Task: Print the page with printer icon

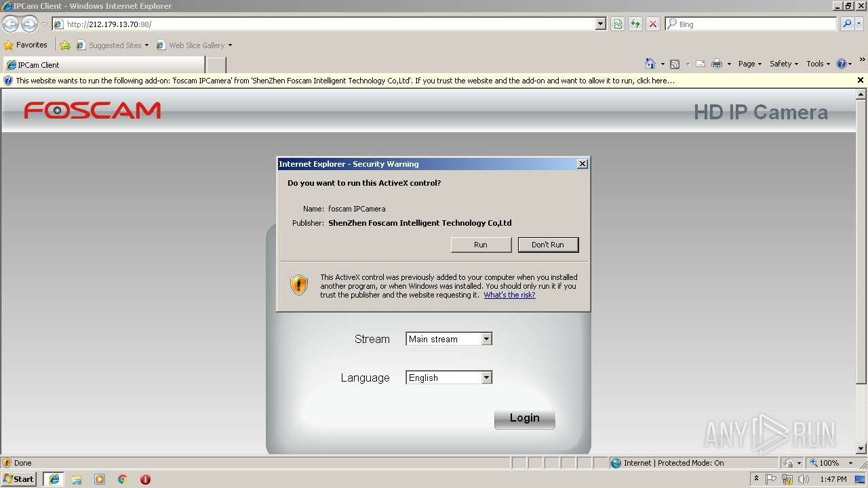Action: coord(717,64)
